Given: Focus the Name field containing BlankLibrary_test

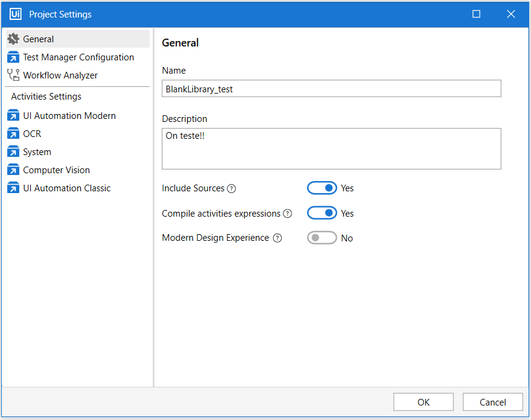Looking at the screenshot, I should 331,89.
